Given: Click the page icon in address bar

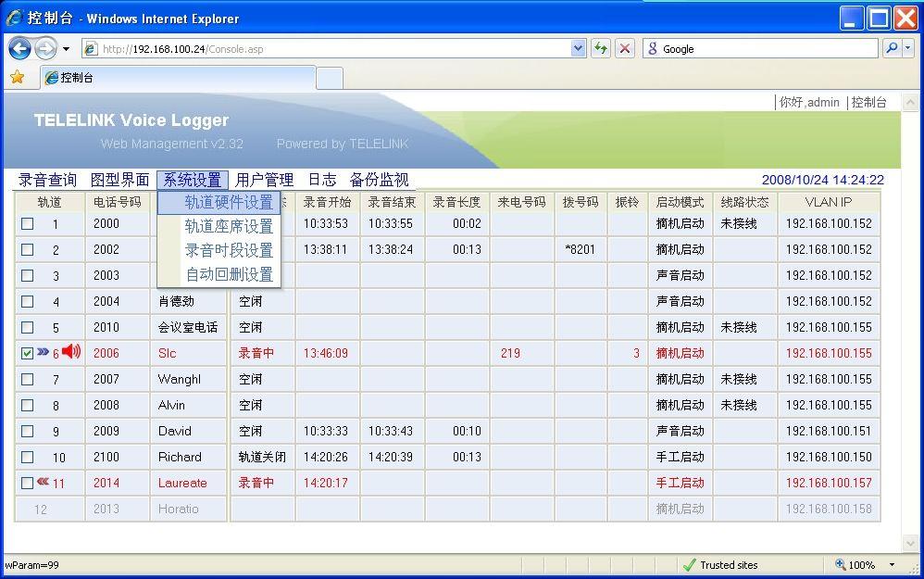Looking at the screenshot, I should click(x=90, y=48).
